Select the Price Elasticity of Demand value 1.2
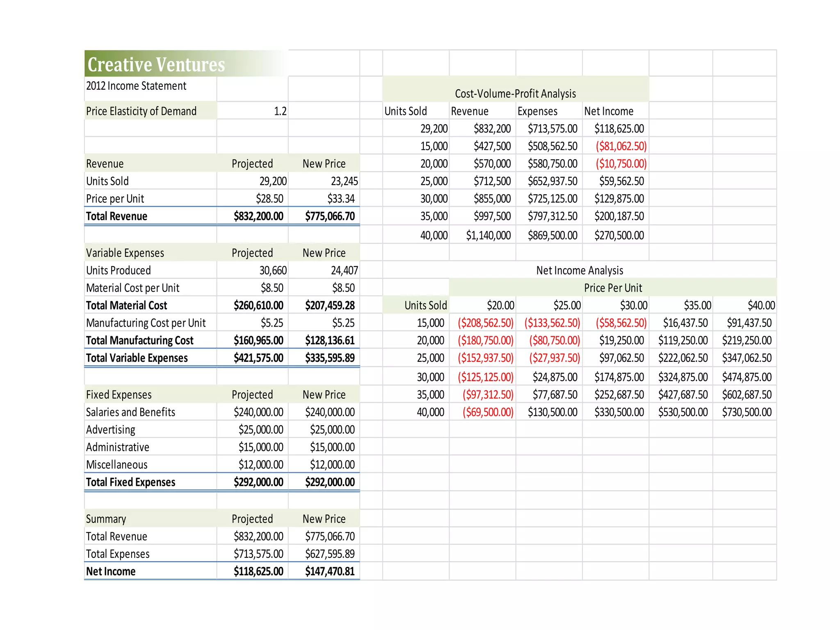Viewport: 840px width, 630px height. tap(280, 111)
